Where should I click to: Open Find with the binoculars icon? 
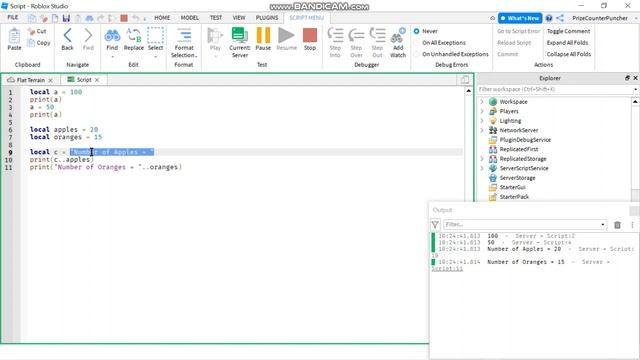point(112,36)
